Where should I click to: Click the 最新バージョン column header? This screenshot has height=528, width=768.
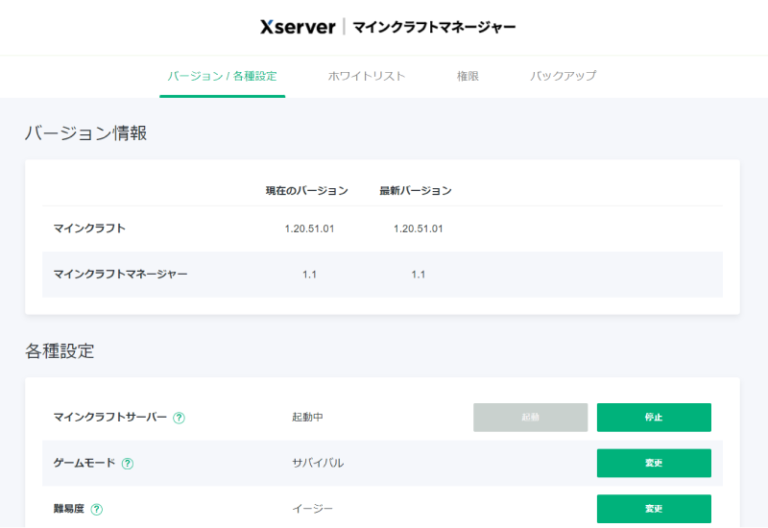point(415,190)
